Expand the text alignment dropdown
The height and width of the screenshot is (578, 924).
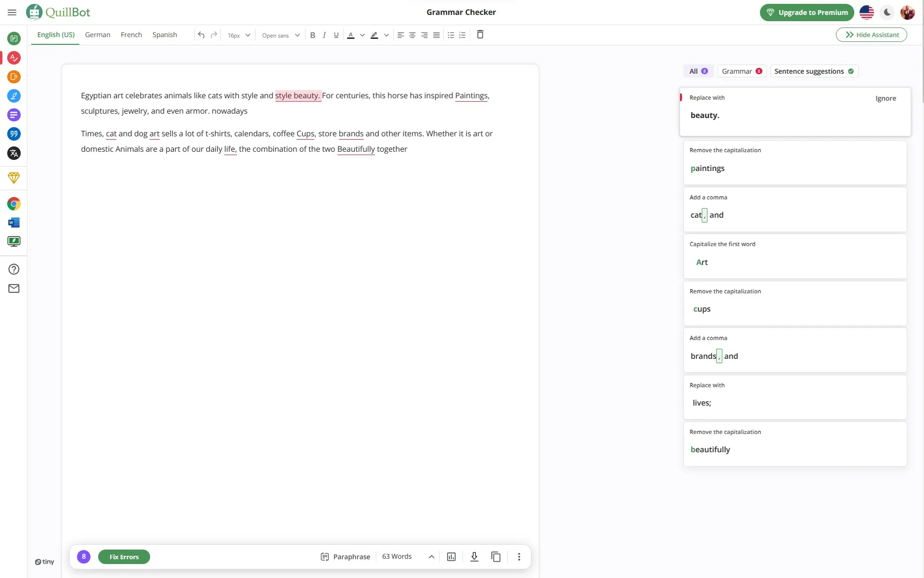point(400,35)
